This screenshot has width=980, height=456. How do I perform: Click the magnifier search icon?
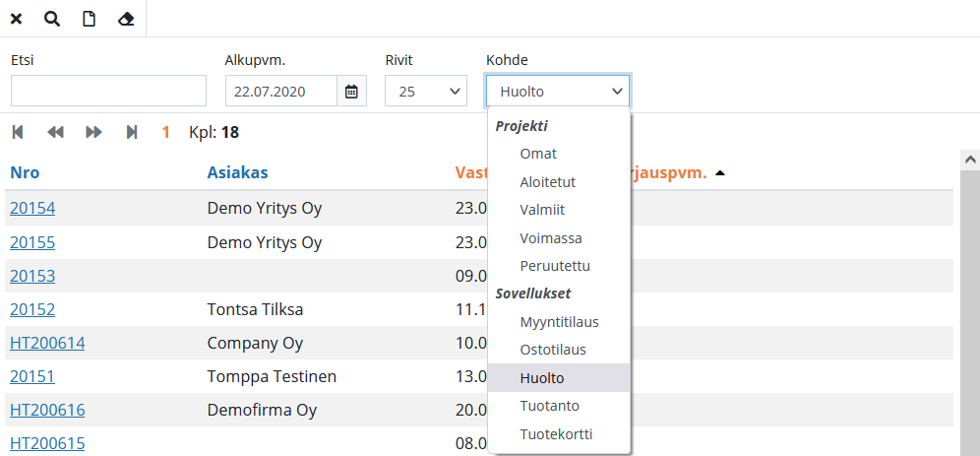52,19
